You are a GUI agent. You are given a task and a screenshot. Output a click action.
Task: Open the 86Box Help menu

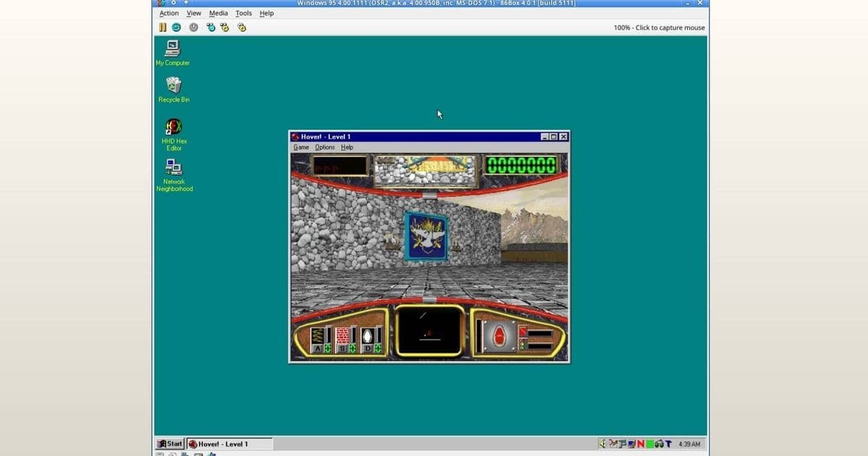pos(267,13)
